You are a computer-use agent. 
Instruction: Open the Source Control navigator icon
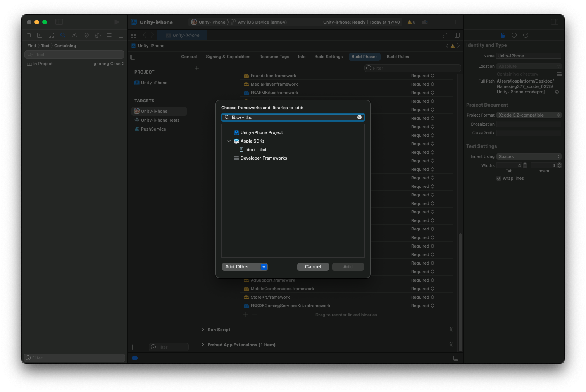[x=40, y=35]
